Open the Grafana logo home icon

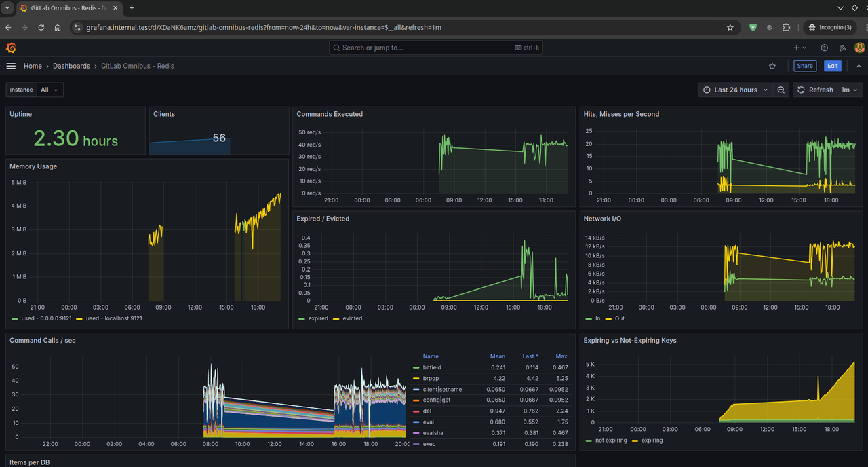tap(11, 48)
